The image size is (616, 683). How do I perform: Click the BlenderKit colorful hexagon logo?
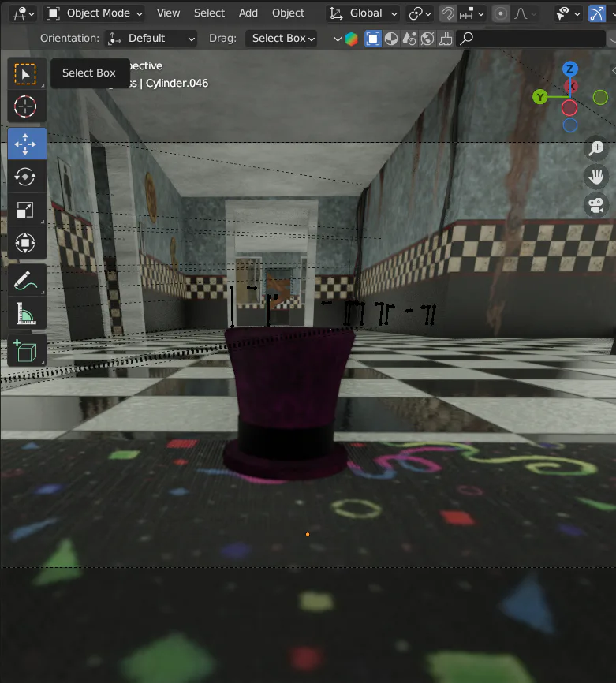pyautogui.click(x=351, y=39)
